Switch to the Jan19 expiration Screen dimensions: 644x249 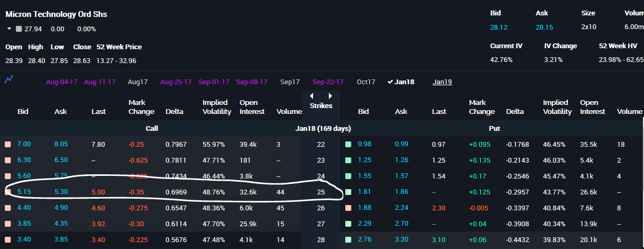pos(442,82)
